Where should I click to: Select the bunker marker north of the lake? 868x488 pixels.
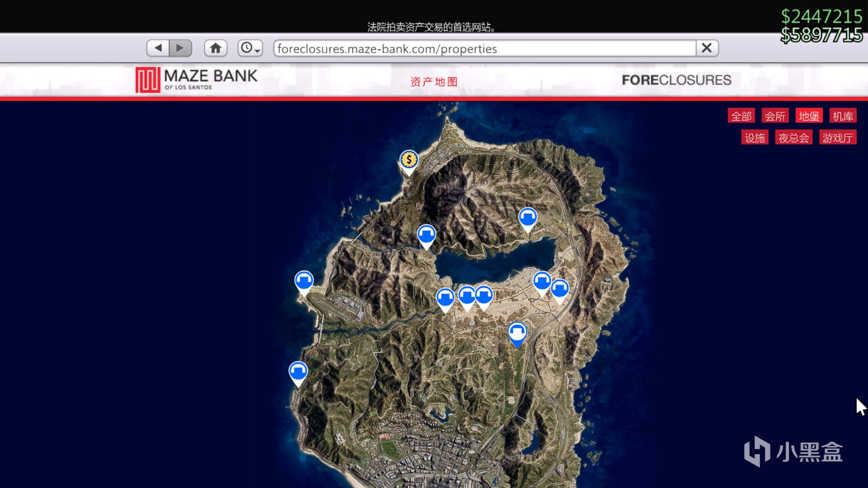[528, 218]
